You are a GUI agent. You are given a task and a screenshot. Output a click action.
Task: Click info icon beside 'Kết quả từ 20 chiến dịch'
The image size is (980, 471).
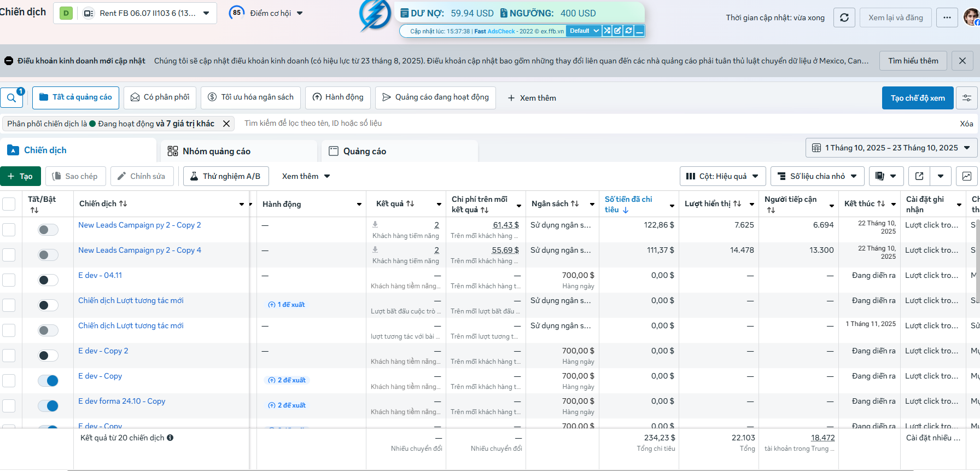170,438
